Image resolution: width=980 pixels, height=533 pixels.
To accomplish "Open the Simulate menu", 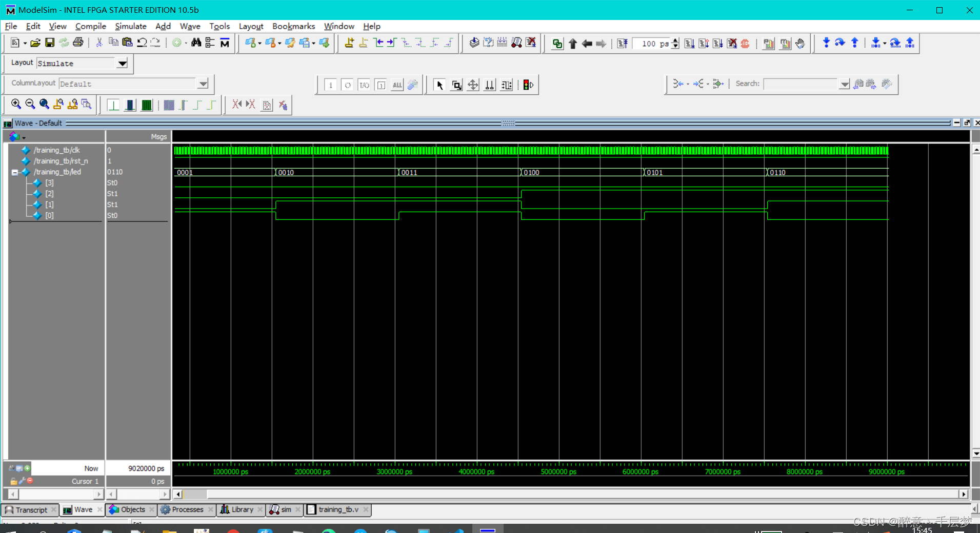I will pyautogui.click(x=130, y=26).
